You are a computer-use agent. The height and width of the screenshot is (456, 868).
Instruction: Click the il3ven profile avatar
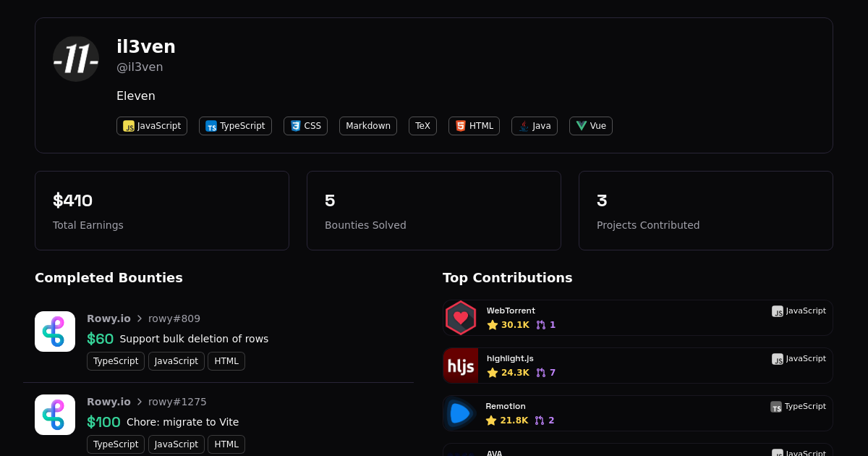76,59
